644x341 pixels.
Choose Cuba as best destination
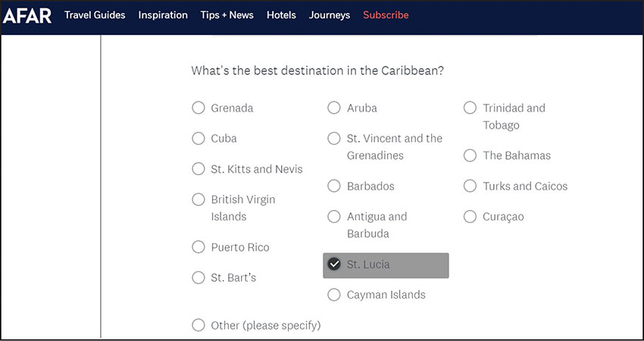pos(199,138)
